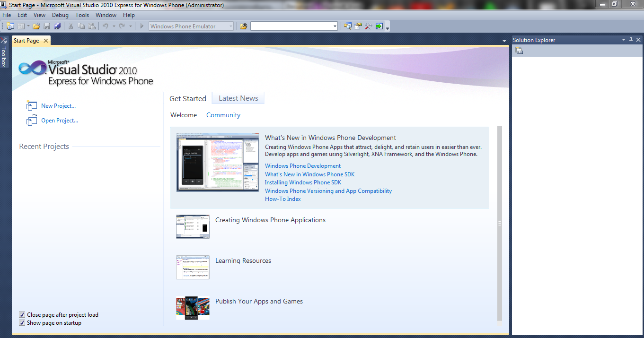Open the Help menu

129,15
